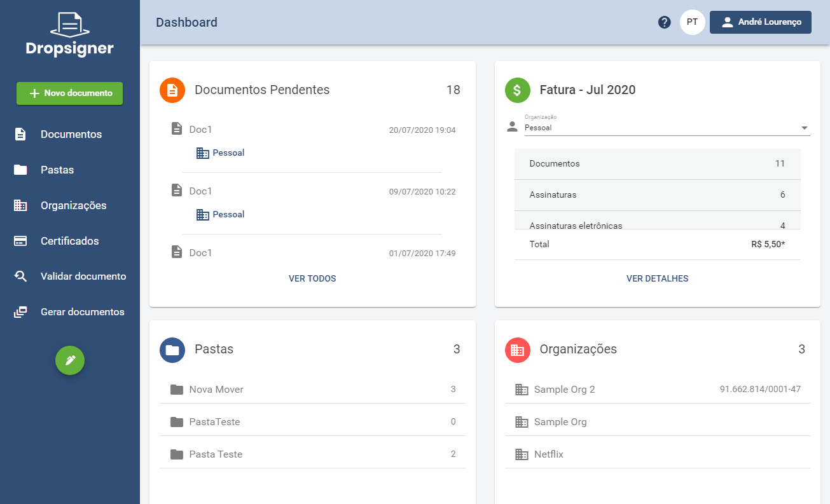Image resolution: width=830 pixels, height=504 pixels.
Task: Open the PT language selector
Action: (x=693, y=22)
